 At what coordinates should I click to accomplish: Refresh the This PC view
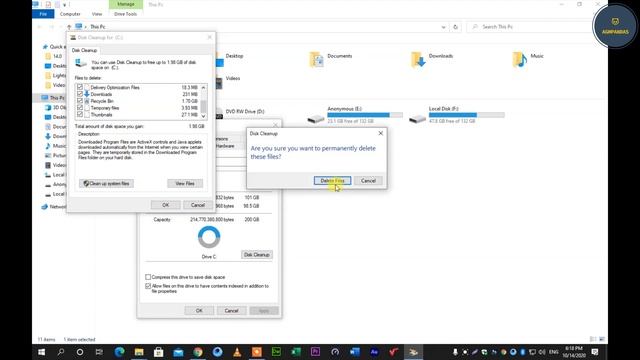456,27
